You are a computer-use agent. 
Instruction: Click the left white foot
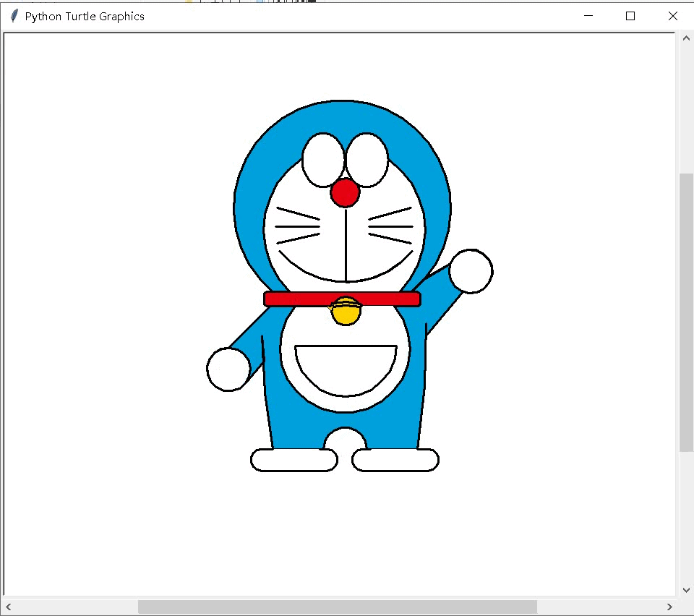click(294, 461)
